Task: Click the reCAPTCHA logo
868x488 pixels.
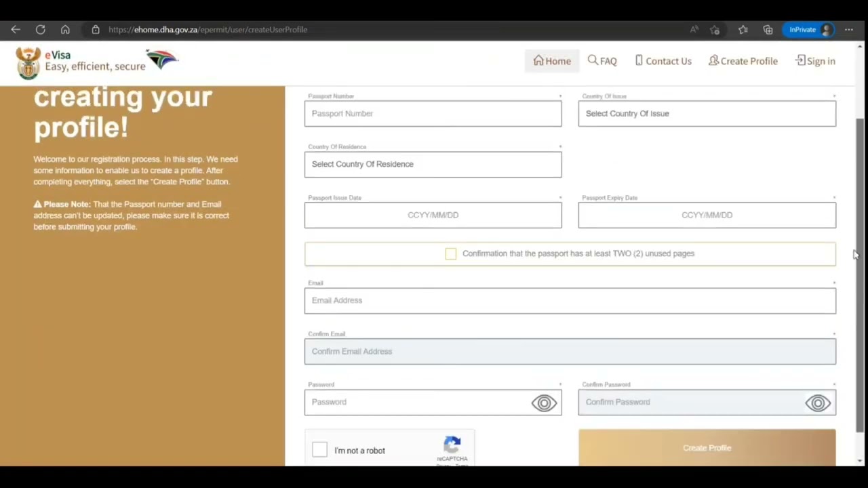Action: pyautogui.click(x=452, y=445)
